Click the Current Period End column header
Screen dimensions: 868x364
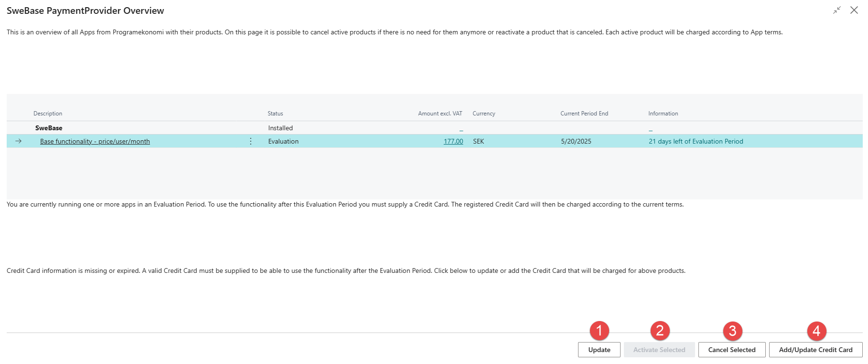click(x=584, y=114)
